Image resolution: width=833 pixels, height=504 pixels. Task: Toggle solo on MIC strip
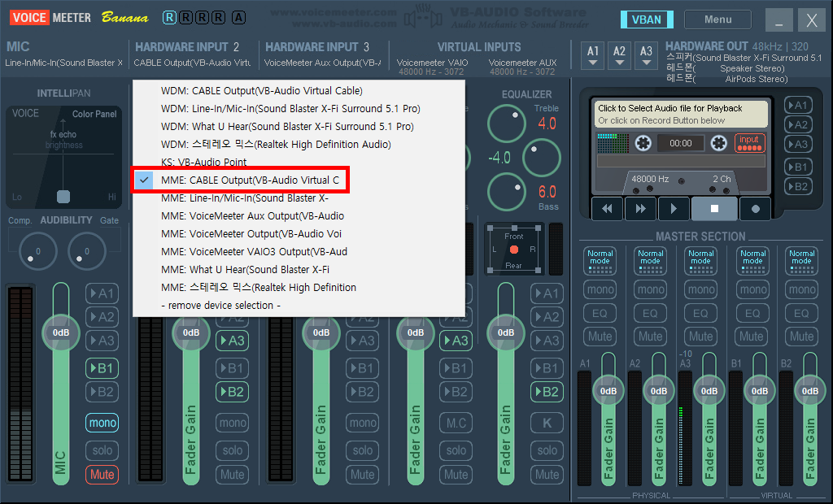[x=102, y=450]
